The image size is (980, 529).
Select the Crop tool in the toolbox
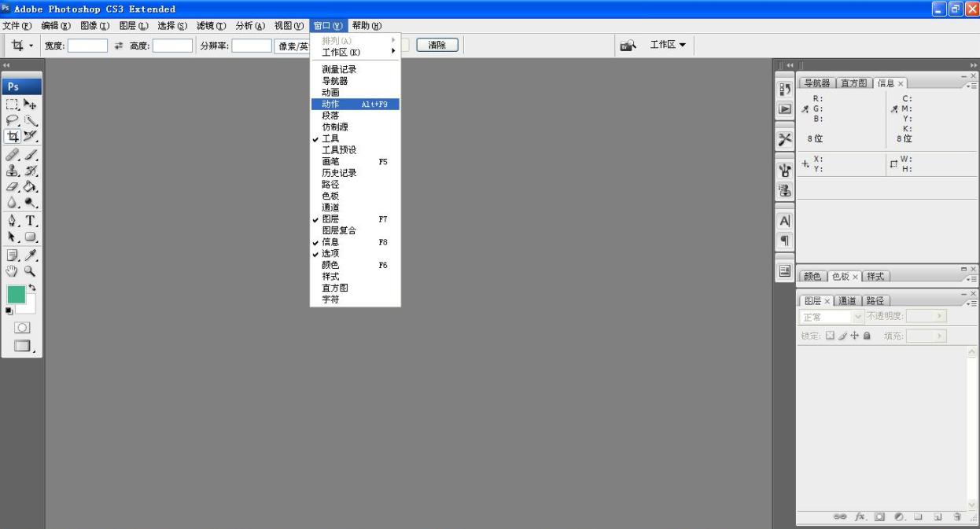coord(13,137)
